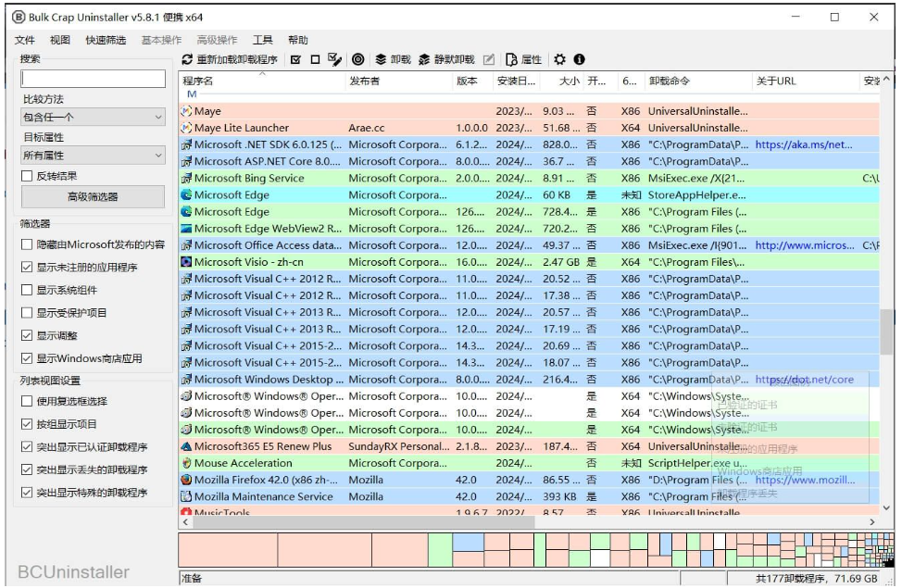Click the invert selection toolbar icon
The width and height of the screenshot is (902, 588).
point(335,59)
